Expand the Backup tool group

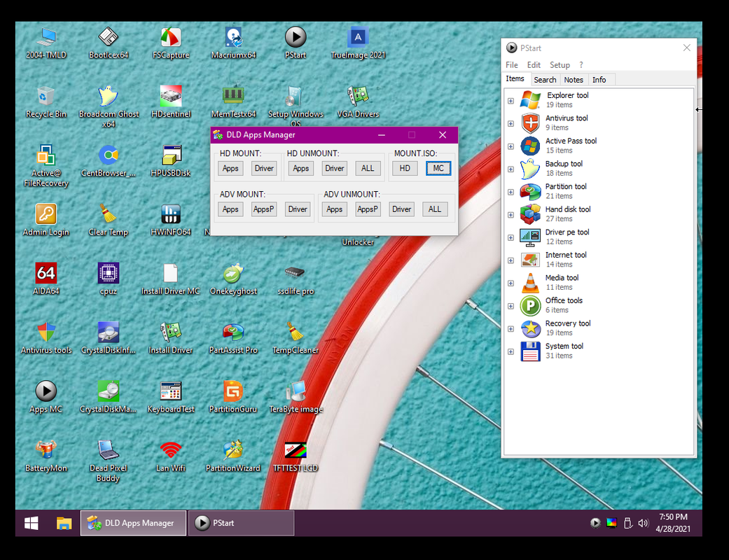[x=511, y=169]
